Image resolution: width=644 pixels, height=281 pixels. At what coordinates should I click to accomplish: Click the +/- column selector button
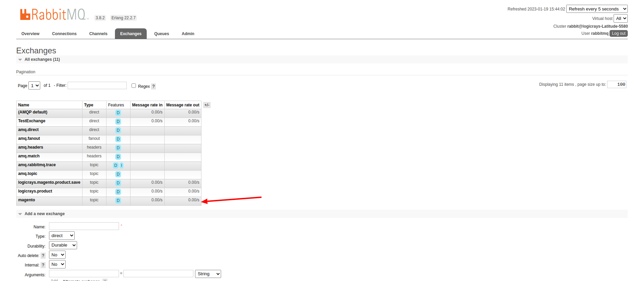207,105
